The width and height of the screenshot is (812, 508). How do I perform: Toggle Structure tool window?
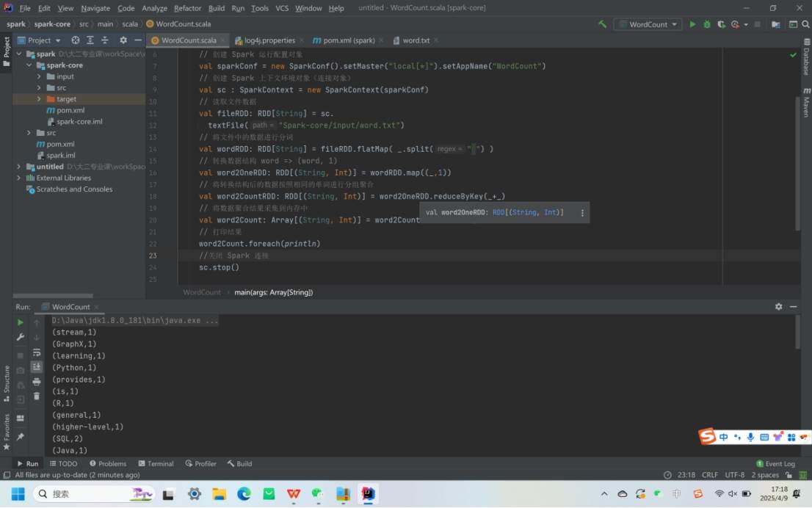tap(6, 383)
